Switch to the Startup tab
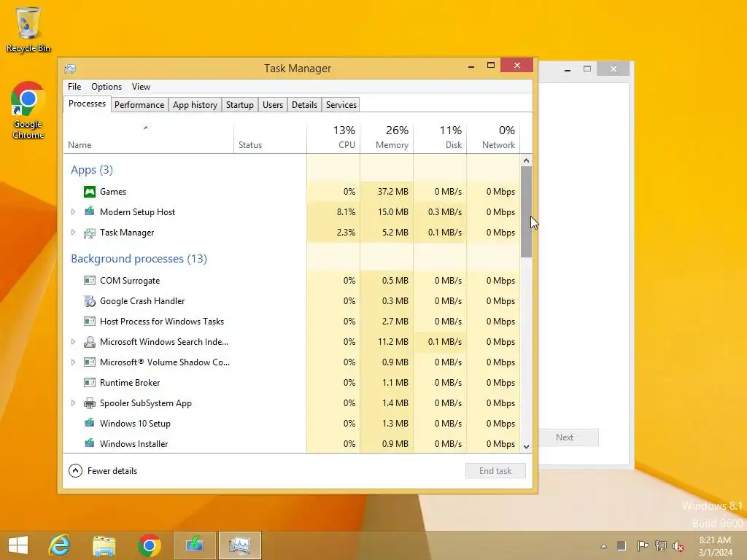The height and width of the screenshot is (560, 747). pos(239,105)
